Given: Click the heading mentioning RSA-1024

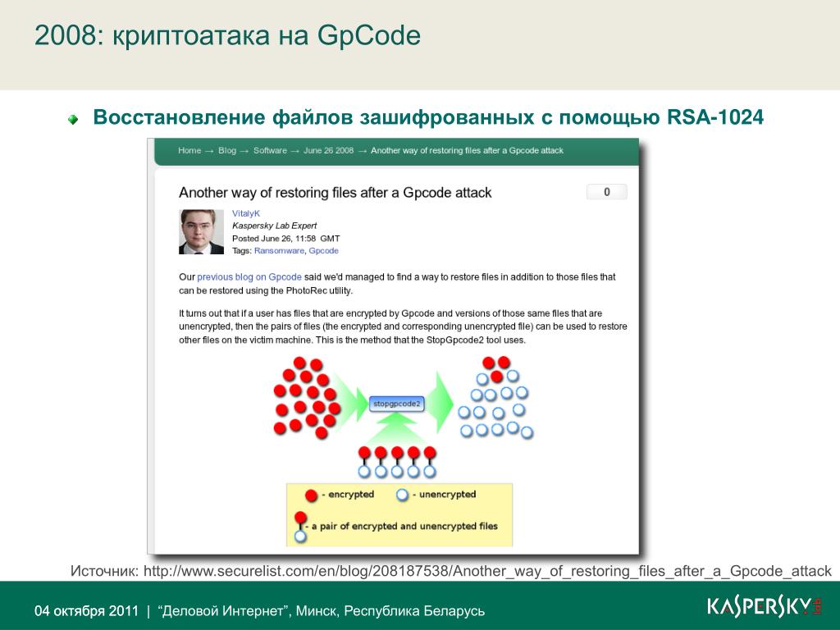Looking at the screenshot, I should tap(428, 116).
